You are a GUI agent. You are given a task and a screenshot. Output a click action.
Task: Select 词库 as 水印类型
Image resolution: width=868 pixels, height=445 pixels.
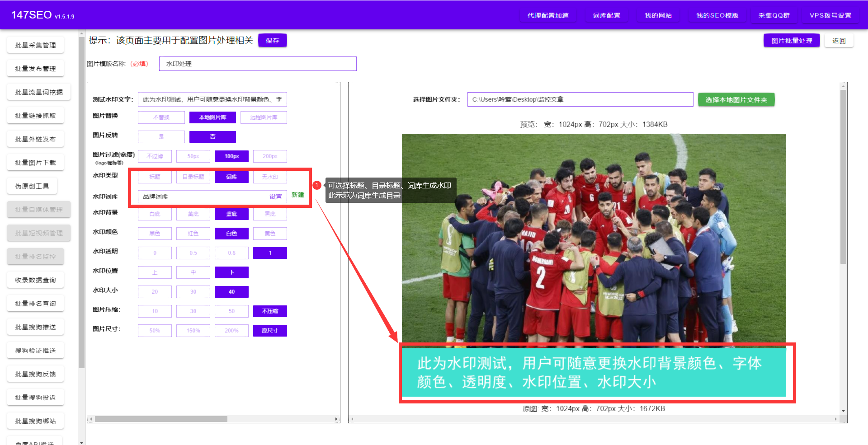point(231,177)
